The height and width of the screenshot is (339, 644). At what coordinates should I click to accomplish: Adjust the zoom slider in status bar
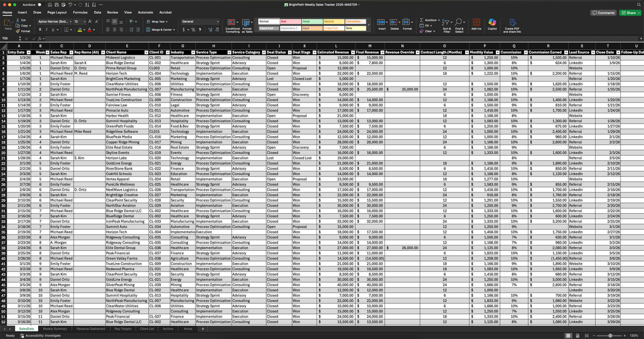pyautogui.click(x=610, y=335)
